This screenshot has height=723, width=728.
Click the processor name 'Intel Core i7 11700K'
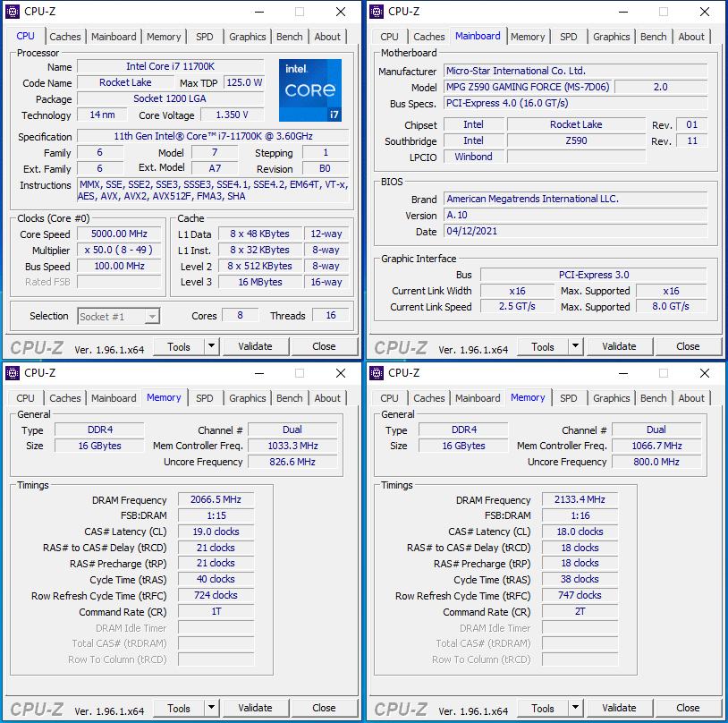point(171,66)
